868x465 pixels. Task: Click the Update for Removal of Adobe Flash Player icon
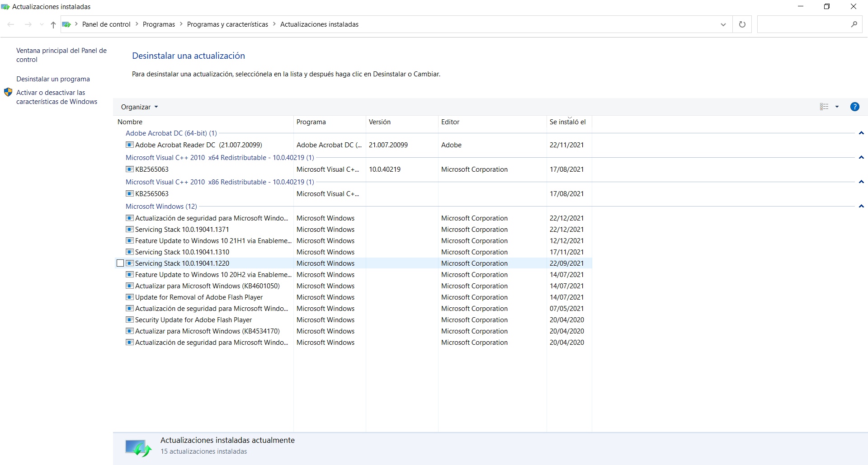130,297
